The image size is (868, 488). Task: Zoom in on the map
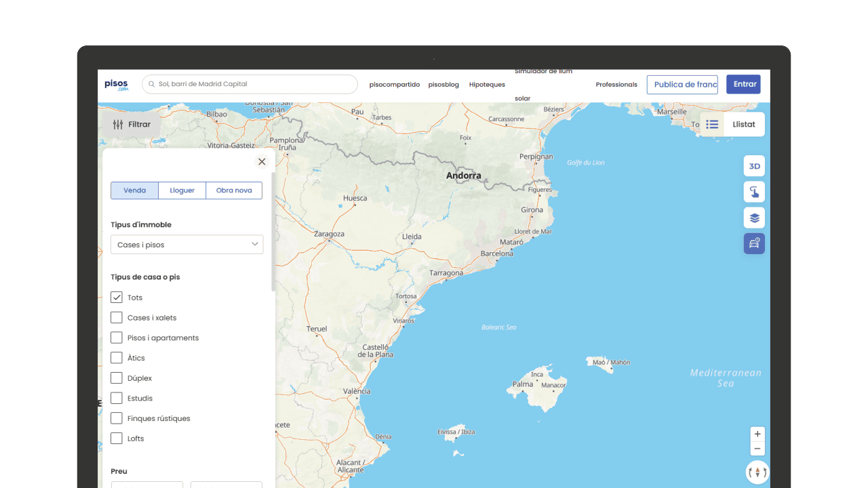click(x=757, y=434)
